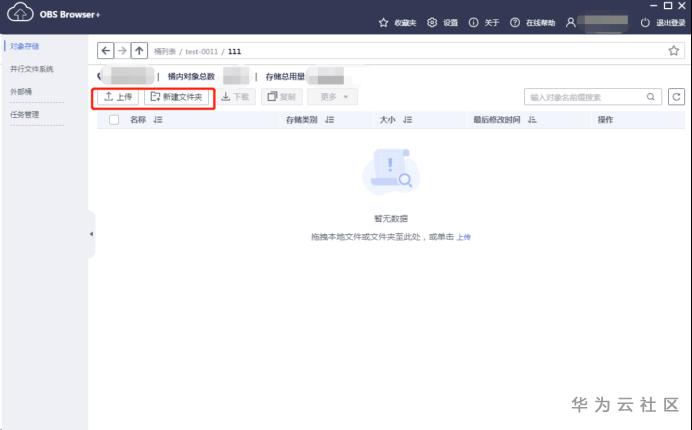The height and width of the screenshot is (430, 692).
Task: Go forward with right arrow button
Action: [122, 51]
